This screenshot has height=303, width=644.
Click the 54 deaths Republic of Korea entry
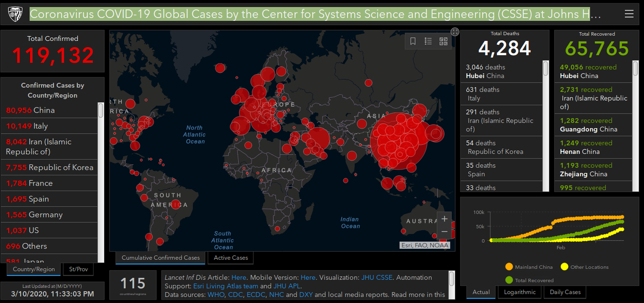[502, 147]
